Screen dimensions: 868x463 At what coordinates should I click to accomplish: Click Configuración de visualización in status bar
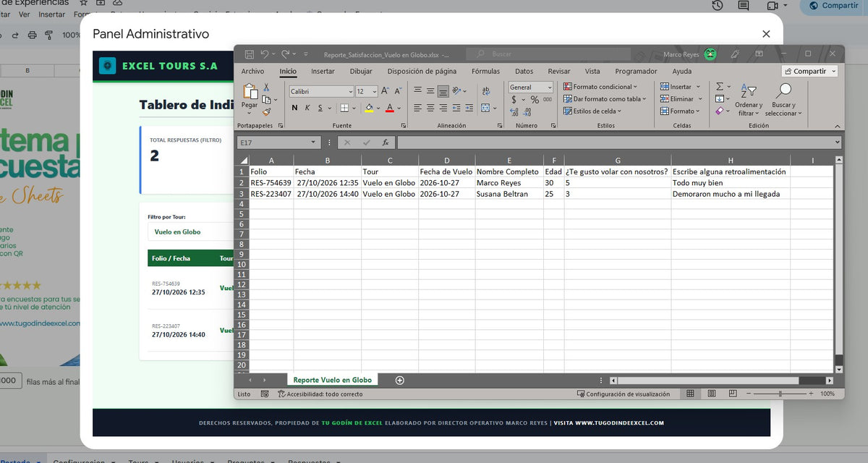623,394
